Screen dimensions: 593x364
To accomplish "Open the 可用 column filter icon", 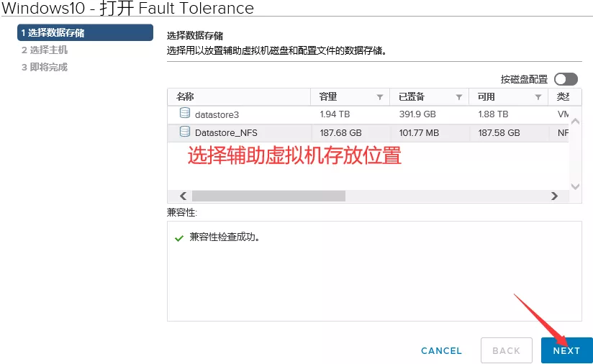I will pyautogui.click(x=538, y=97).
